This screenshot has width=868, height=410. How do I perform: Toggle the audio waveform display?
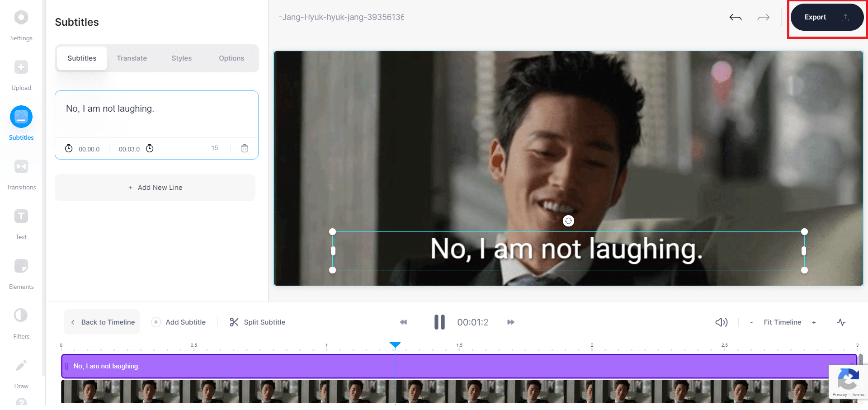841,322
